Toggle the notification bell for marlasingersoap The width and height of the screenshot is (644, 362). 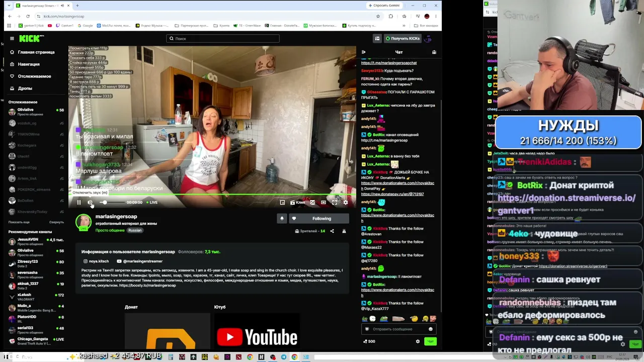pos(282,219)
